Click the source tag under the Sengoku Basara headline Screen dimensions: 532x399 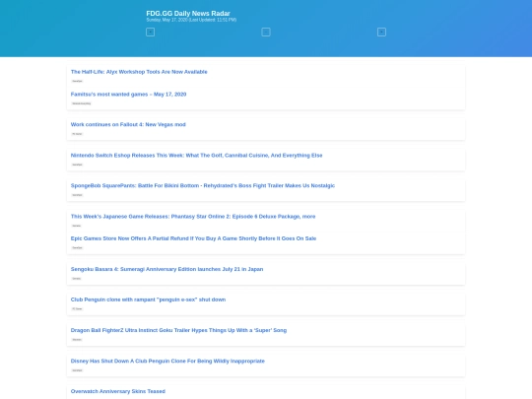pos(76,279)
